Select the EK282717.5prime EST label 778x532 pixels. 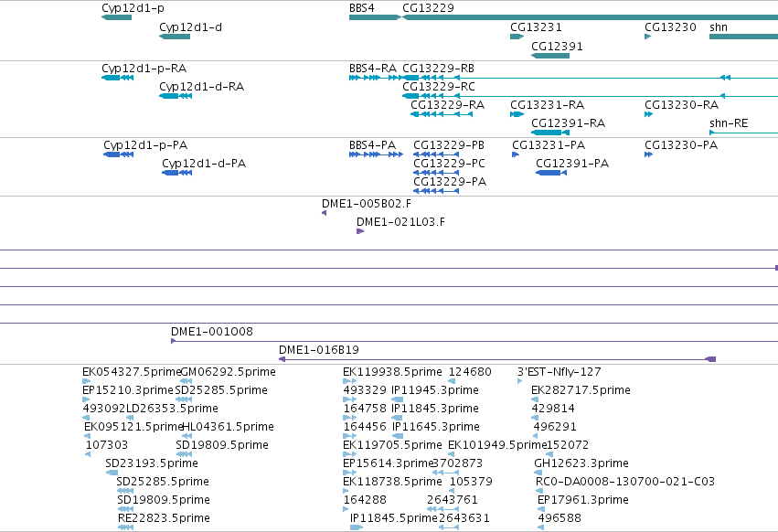[x=581, y=390]
